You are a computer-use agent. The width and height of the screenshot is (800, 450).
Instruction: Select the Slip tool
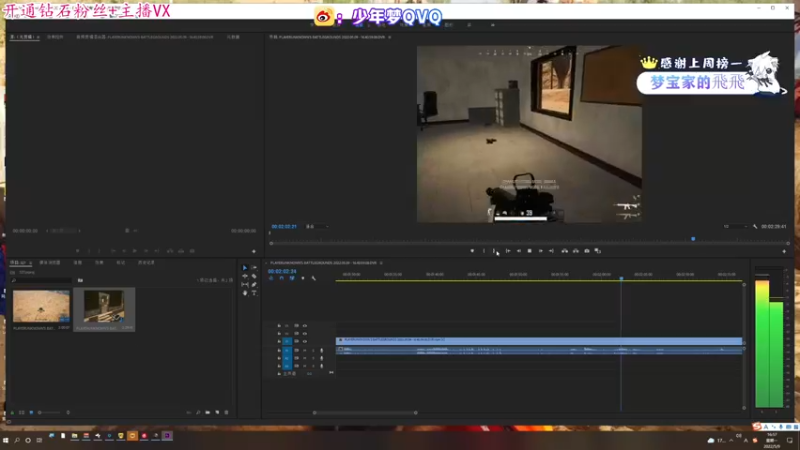coord(245,285)
